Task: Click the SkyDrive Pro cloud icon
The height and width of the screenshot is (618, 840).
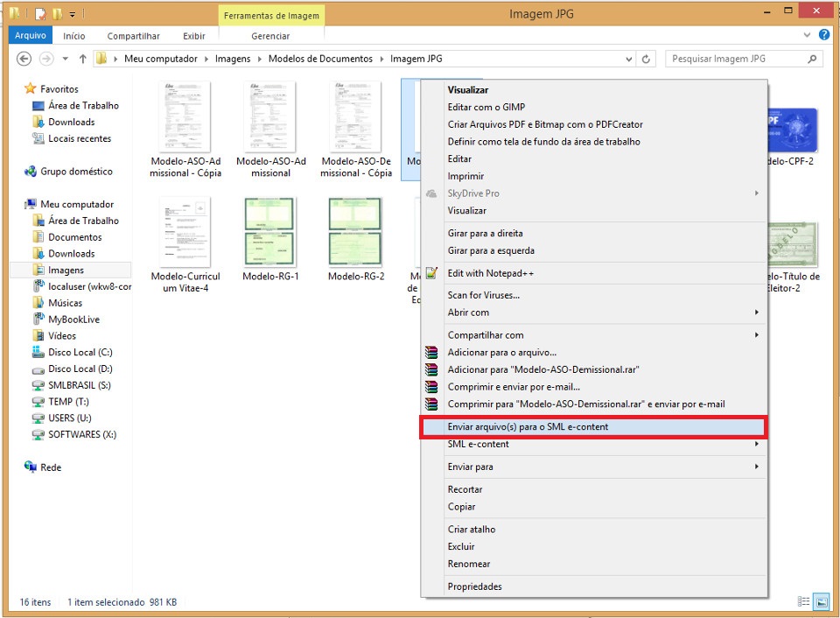Action: [x=431, y=193]
